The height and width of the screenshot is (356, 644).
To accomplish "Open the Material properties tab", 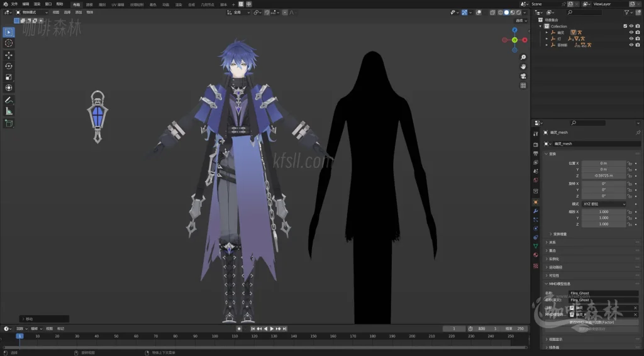I will [536, 255].
